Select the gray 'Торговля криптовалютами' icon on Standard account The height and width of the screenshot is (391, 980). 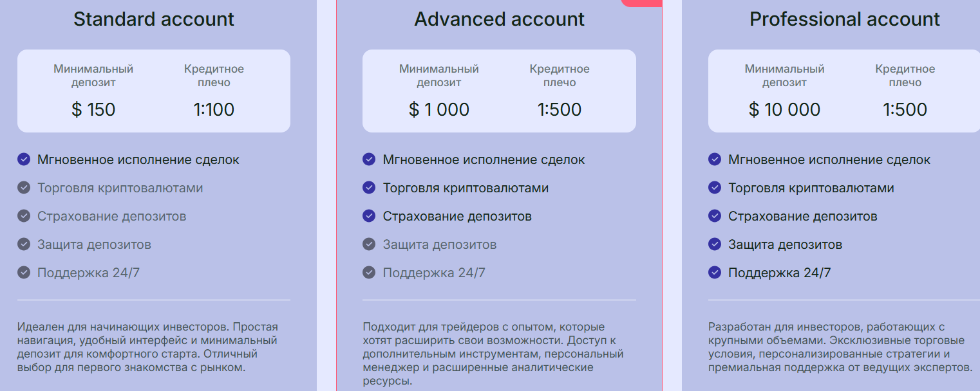(x=23, y=188)
